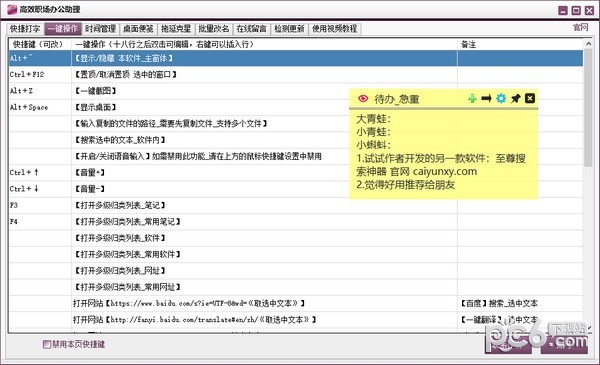The height and width of the screenshot is (365, 600).
Task: Click the 待办_急重 sticky note title
Action: [397, 99]
